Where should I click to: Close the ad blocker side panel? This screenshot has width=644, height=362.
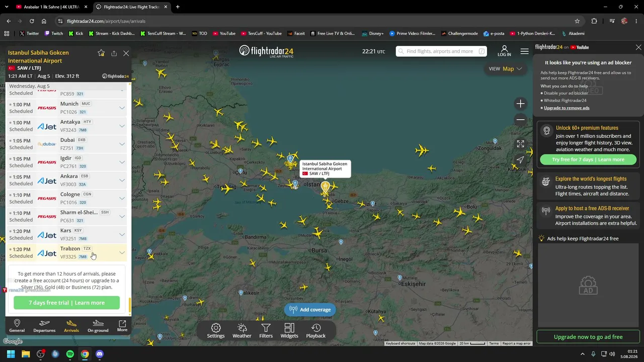tap(638, 47)
